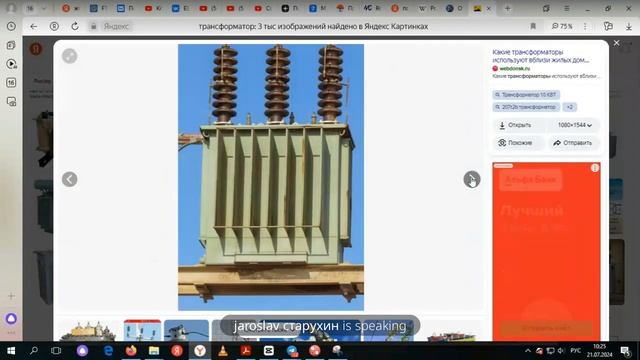Open tab groups icon in the browser sidebar
The width and height of the screenshot is (640, 360).
pyautogui.click(x=11, y=45)
